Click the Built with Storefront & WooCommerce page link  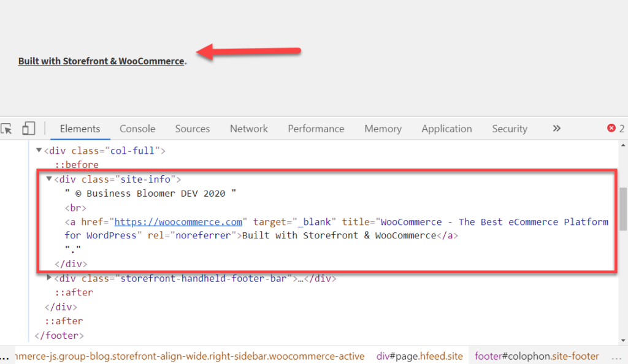tap(101, 61)
